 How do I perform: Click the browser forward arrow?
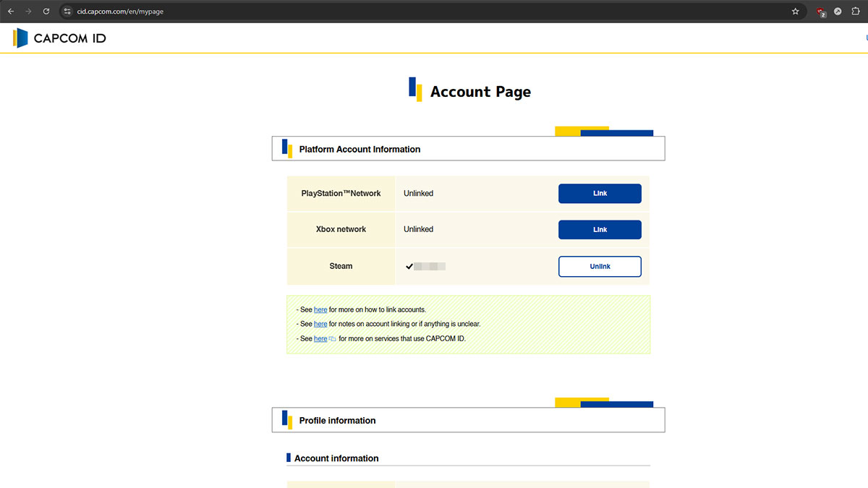[29, 12]
